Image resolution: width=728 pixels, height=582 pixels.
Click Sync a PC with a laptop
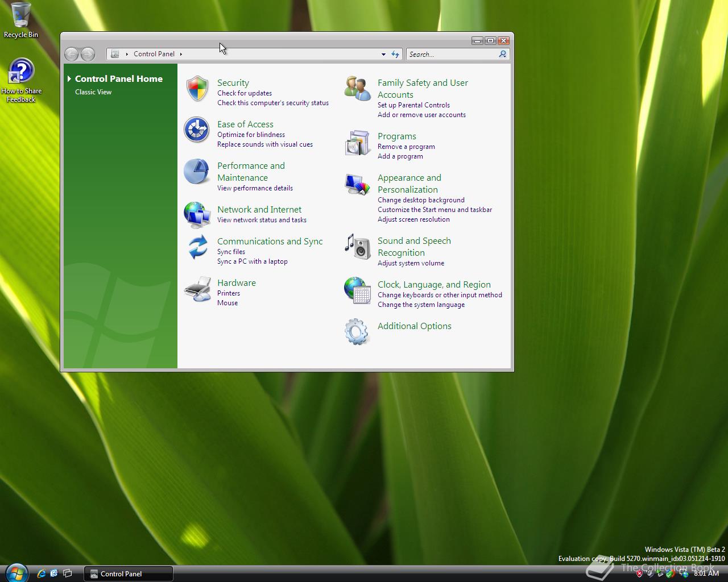pyautogui.click(x=253, y=261)
